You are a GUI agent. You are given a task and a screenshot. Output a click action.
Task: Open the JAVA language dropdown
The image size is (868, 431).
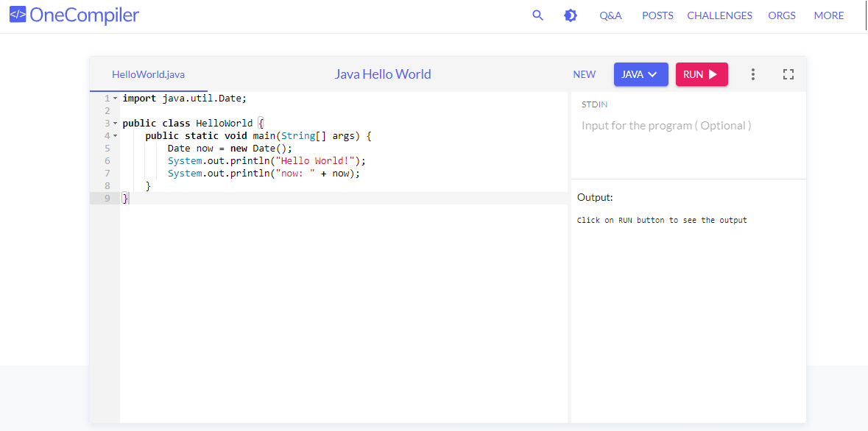641,74
